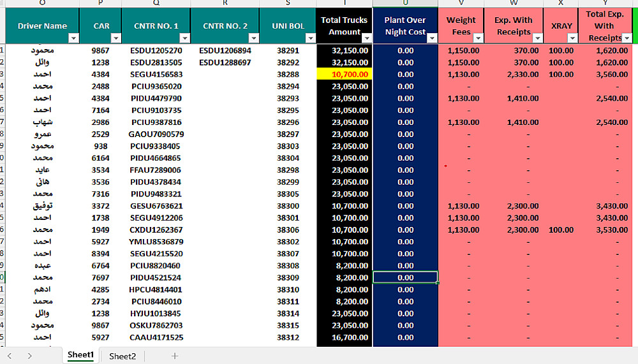Select driver name cell ادهم
Viewport: 638px width, 364px height.
[42, 289]
